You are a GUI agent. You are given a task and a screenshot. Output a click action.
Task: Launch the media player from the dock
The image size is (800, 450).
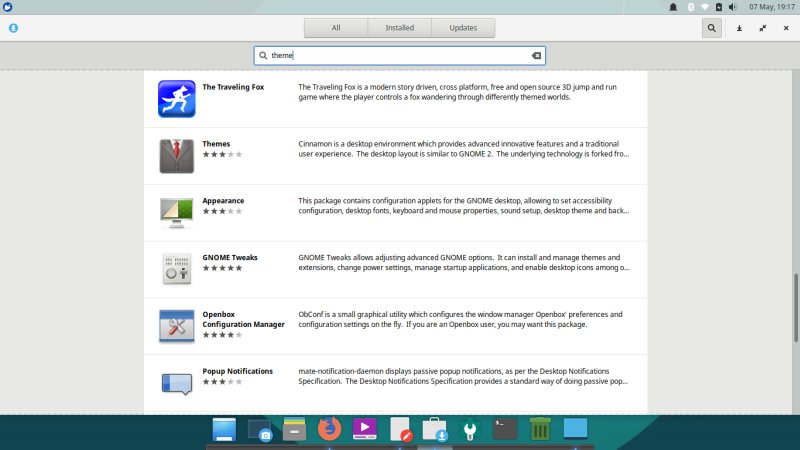(364, 429)
